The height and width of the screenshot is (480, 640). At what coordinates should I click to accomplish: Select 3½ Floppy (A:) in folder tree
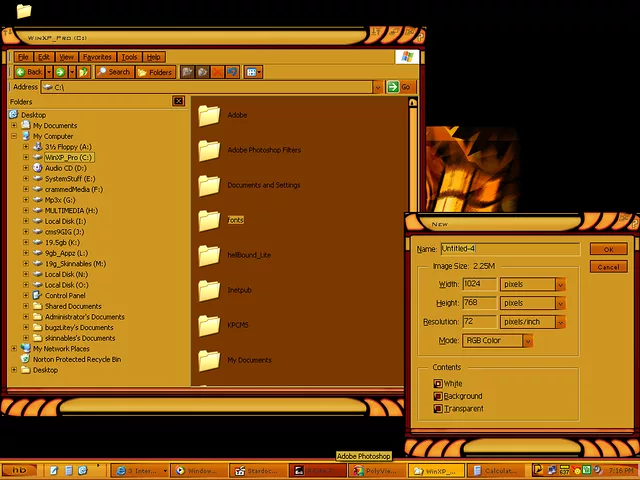tap(68, 147)
